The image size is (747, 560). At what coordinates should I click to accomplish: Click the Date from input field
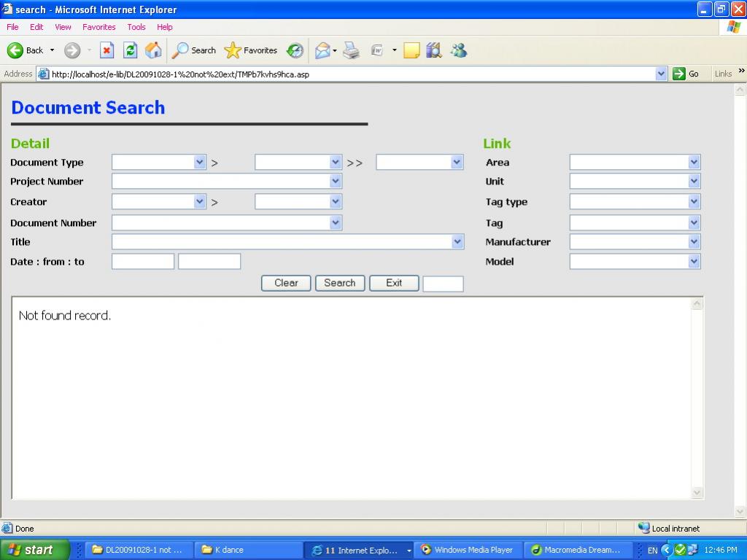(x=143, y=262)
